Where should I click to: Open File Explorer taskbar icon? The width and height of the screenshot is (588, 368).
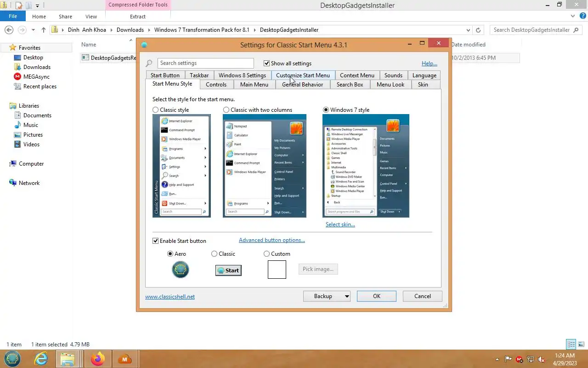pyautogui.click(x=68, y=359)
